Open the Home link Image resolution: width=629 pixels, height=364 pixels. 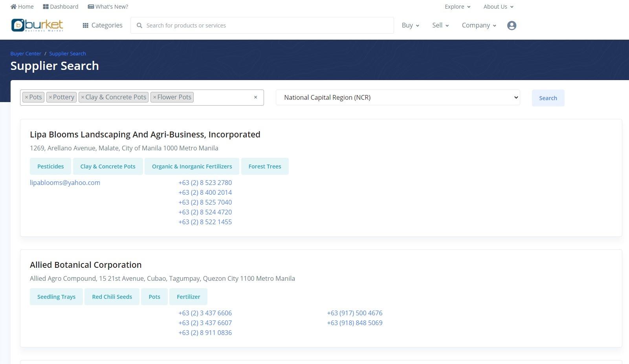coord(22,7)
